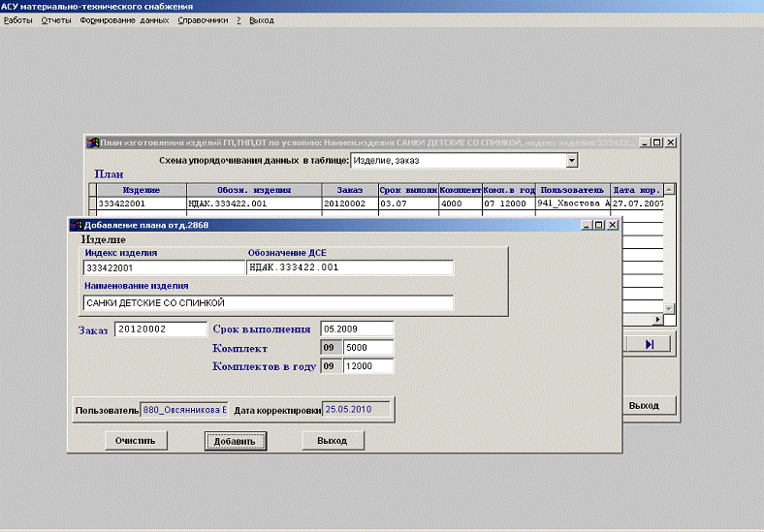Open the 'Справочники' menu
The width and height of the screenshot is (764, 532).
pos(203,20)
